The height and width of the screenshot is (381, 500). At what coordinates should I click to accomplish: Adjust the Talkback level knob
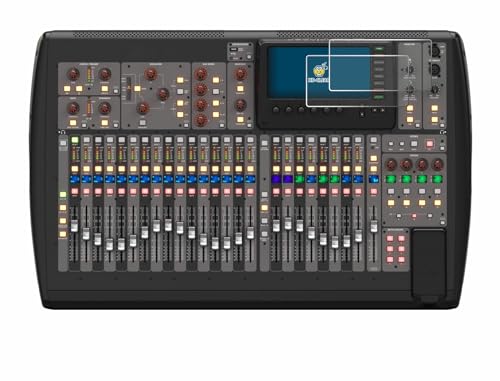tap(435, 89)
